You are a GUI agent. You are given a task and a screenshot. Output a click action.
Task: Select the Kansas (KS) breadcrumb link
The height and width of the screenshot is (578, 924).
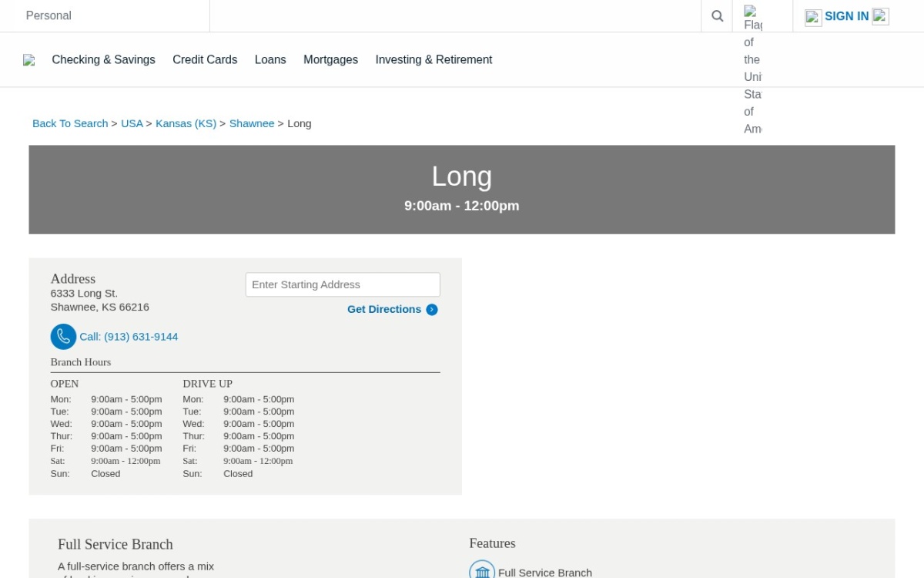[x=186, y=123]
